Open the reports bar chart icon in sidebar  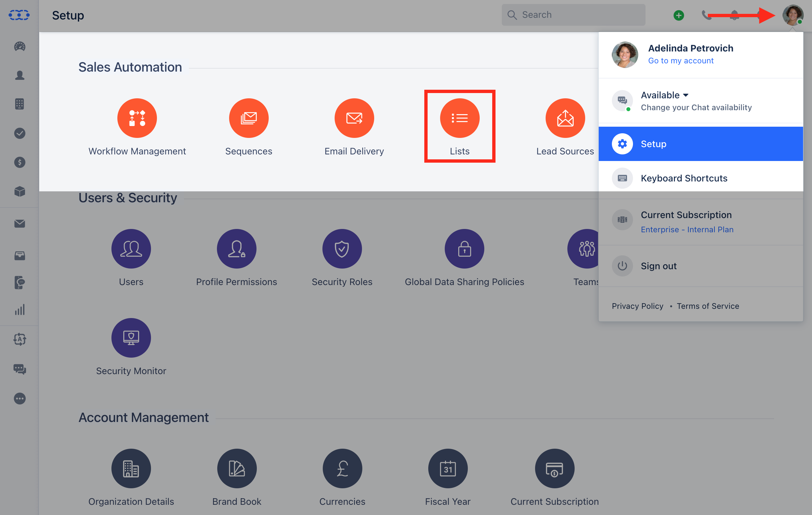pyautogui.click(x=19, y=310)
